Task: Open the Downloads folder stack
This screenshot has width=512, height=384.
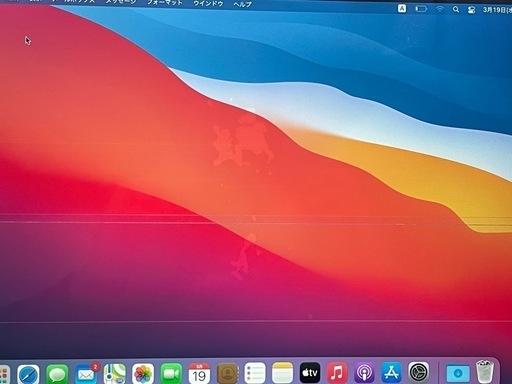Action: point(458,373)
